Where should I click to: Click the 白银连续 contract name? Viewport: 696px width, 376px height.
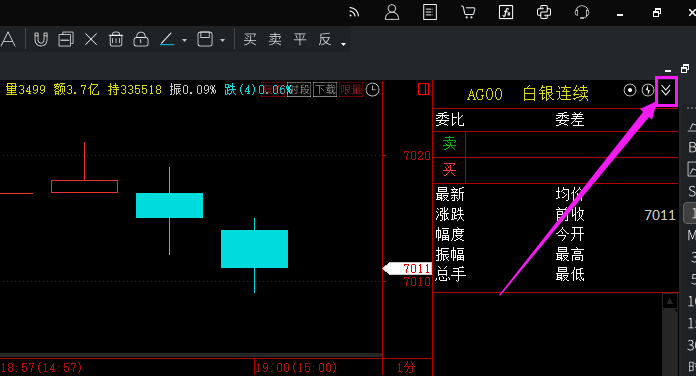pos(555,94)
